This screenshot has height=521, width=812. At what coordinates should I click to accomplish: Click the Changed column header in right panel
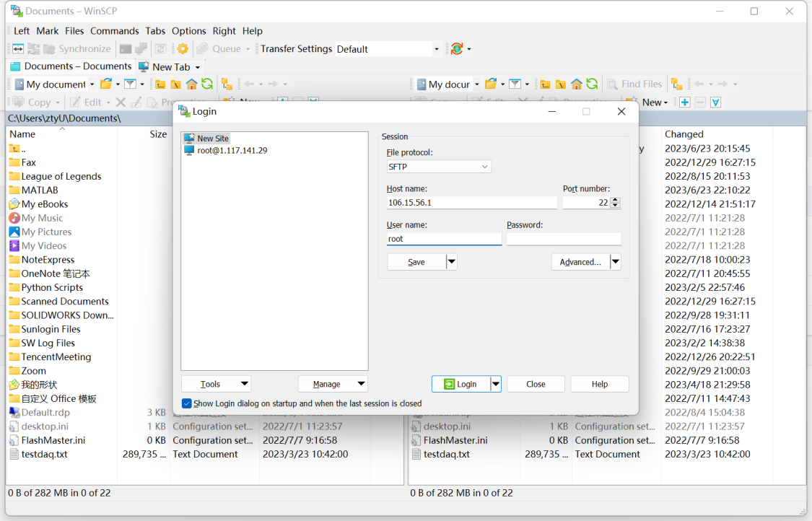click(x=684, y=134)
